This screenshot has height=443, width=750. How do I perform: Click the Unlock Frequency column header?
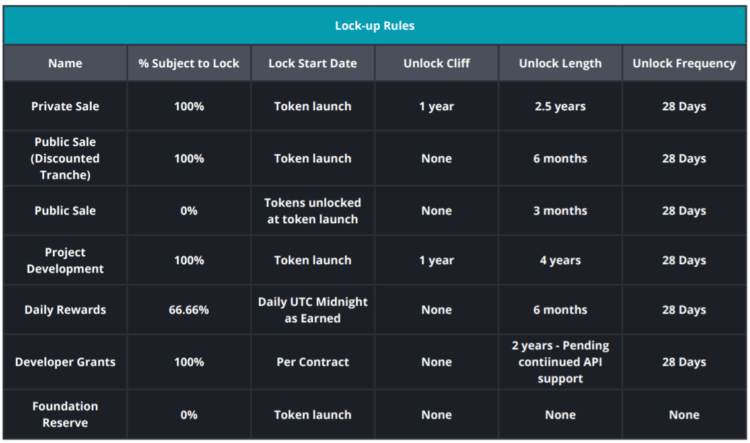click(x=684, y=63)
